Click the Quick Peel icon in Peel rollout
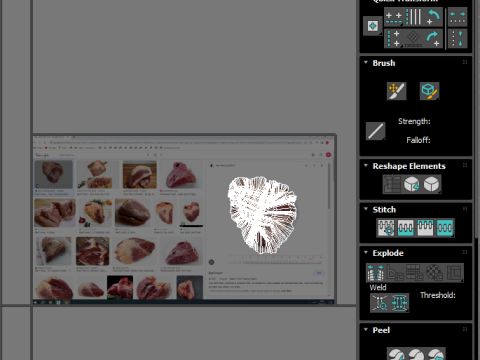 click(396, 354)
